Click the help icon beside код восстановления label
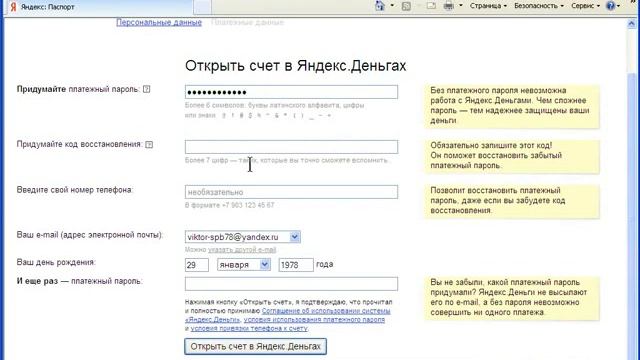Screen dimensions: 640x360 coord(149,144)
